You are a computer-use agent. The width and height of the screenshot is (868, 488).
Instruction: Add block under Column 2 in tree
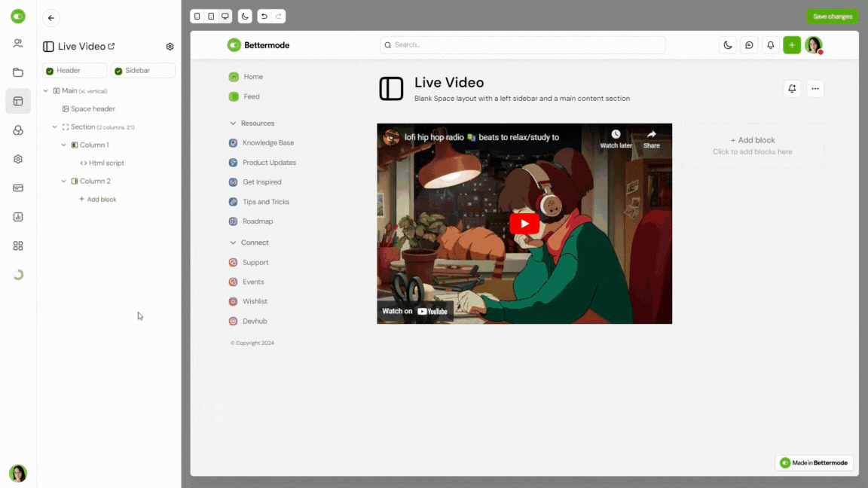click(x=97, y=199)
